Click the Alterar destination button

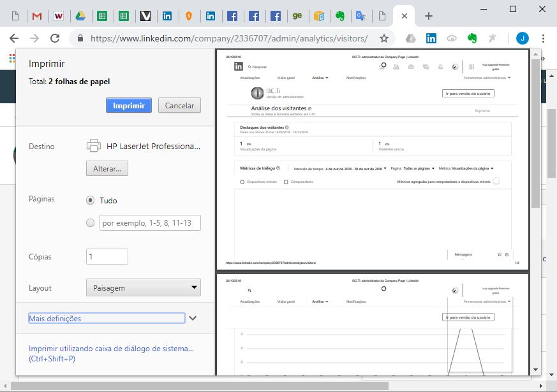107,168
